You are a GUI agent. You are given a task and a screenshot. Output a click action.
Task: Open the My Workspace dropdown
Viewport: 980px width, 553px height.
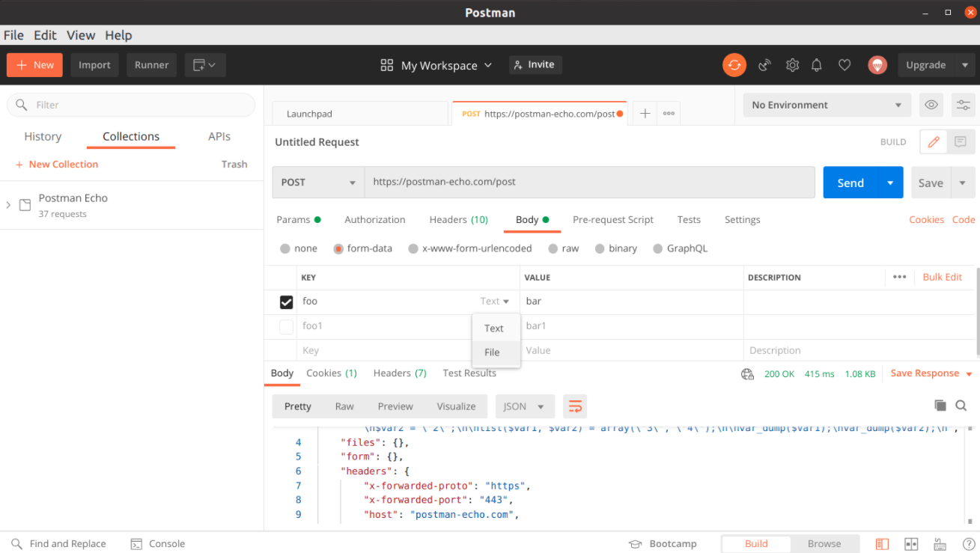click(x=436, y=65)
